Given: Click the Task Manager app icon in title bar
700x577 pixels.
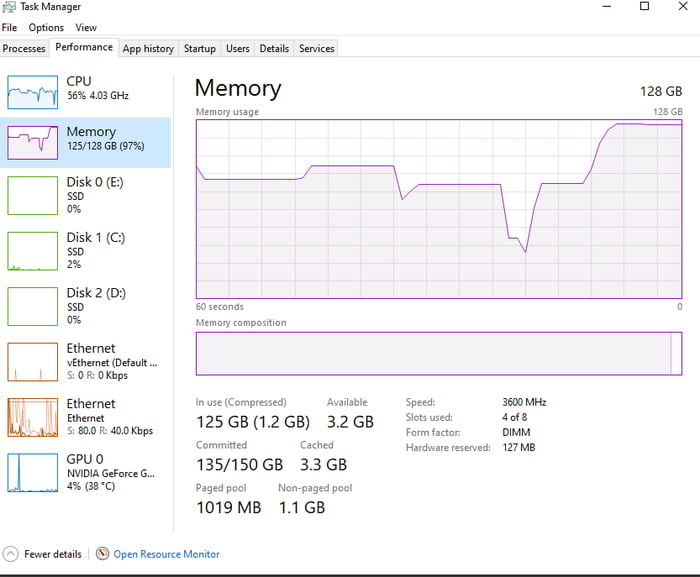Looking at the screenshot, I should pyautogui.click(x=9, y=7).
